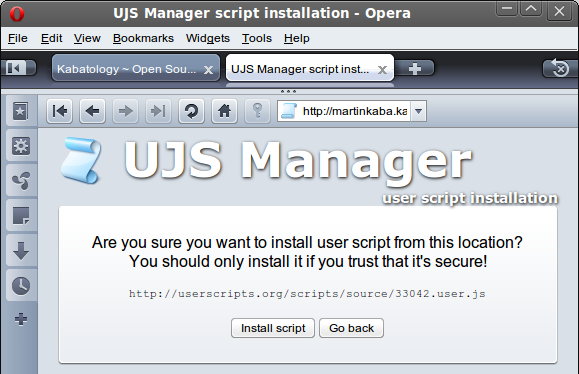The width and height of the screenshot is (579, 374).
Task: Open the Bookmarks menu
Action: point(143,38)
